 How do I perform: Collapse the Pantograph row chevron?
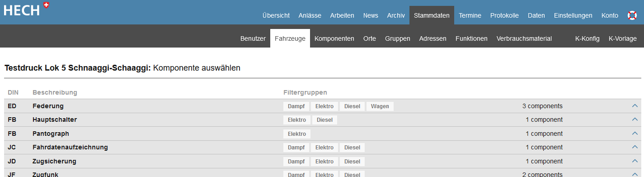point(635,134)
